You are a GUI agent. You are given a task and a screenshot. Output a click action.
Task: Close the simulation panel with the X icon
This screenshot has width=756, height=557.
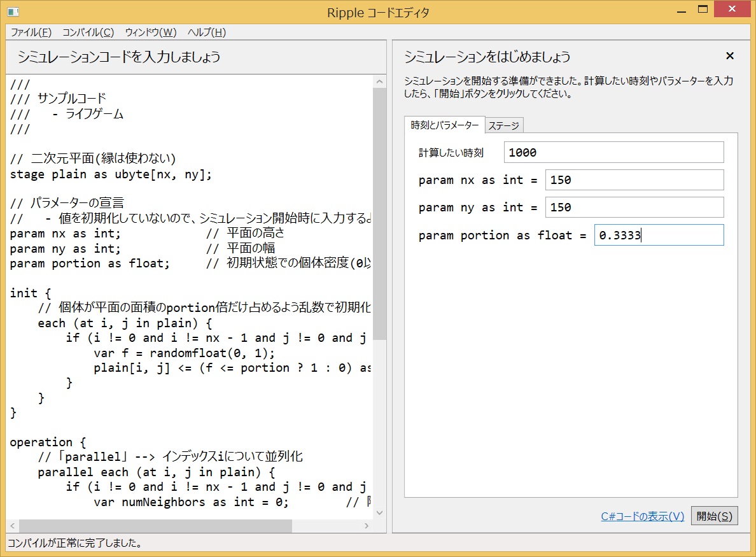coord(730,56)
